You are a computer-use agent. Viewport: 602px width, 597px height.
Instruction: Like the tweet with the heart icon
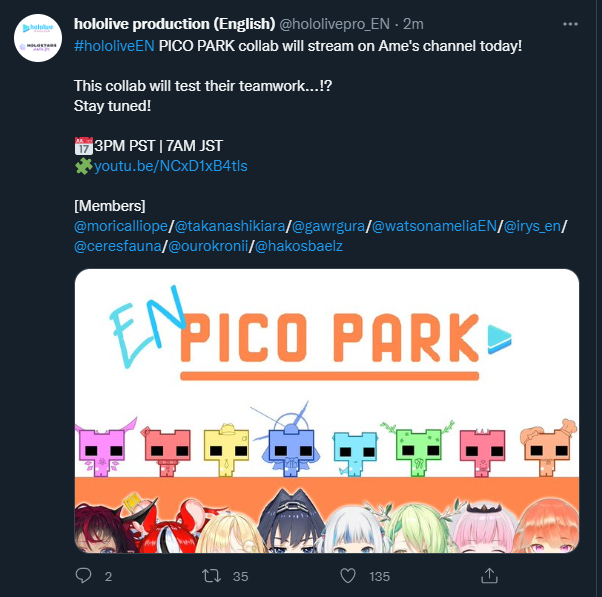348,576
